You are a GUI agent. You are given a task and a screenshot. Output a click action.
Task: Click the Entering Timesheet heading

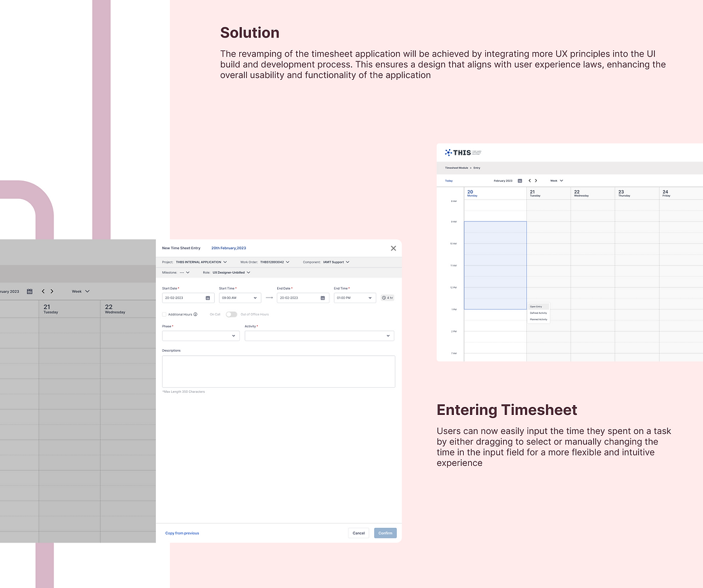pyautogui.click(x=507, y=410)
